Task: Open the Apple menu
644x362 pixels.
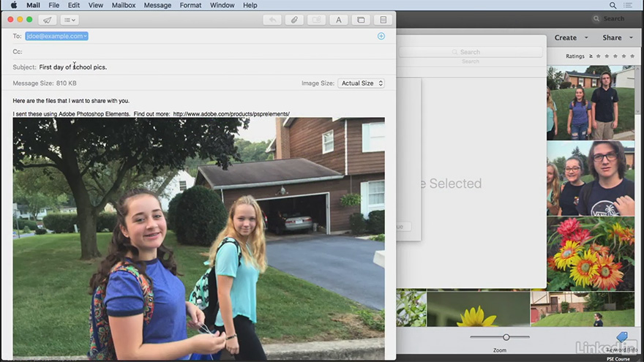Action: [x=14, y=5]
